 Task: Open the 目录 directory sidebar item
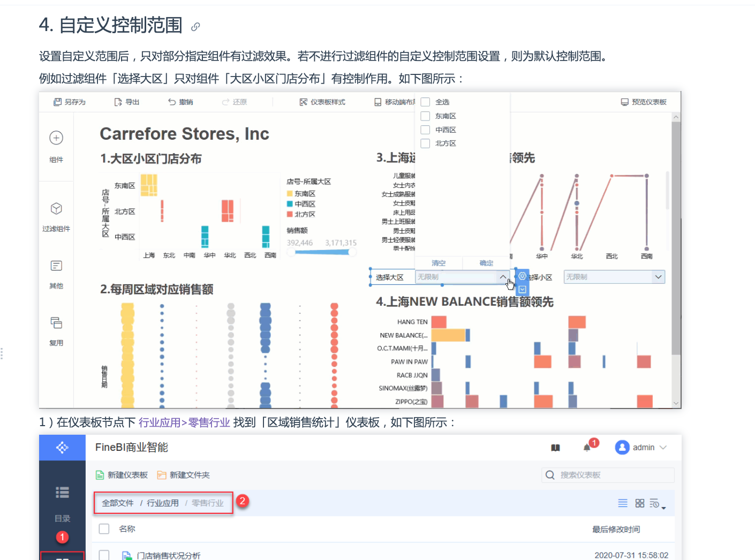[62, 503]
